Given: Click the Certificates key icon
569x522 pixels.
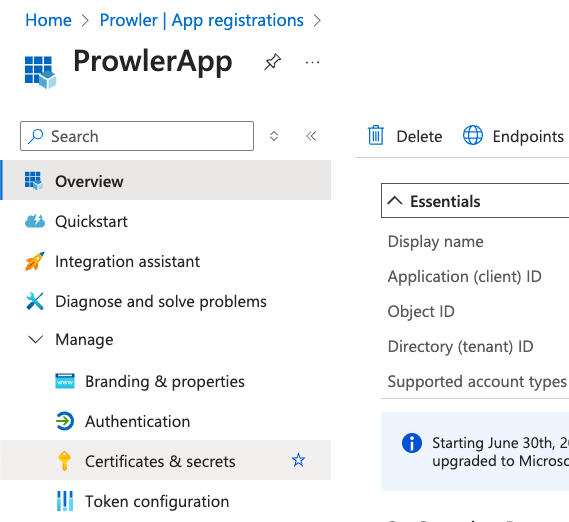Looking at the screenshot, I should (65, 461).
